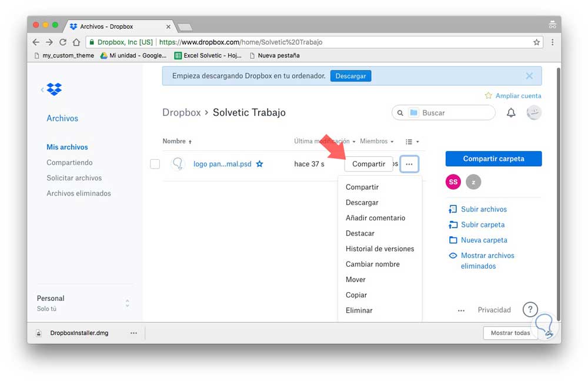Click the search magnifier icon
This screenshot has height=382, width=588.
pos(400,113)
